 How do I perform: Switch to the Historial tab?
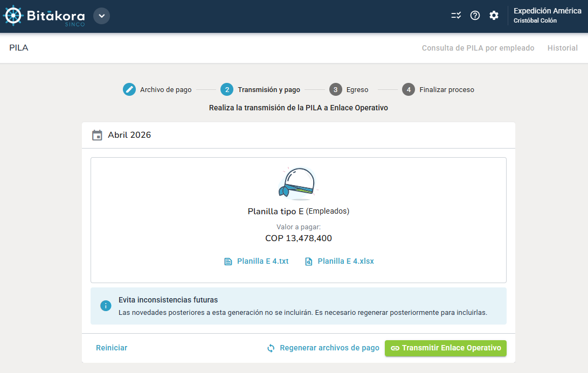(562, 48)
